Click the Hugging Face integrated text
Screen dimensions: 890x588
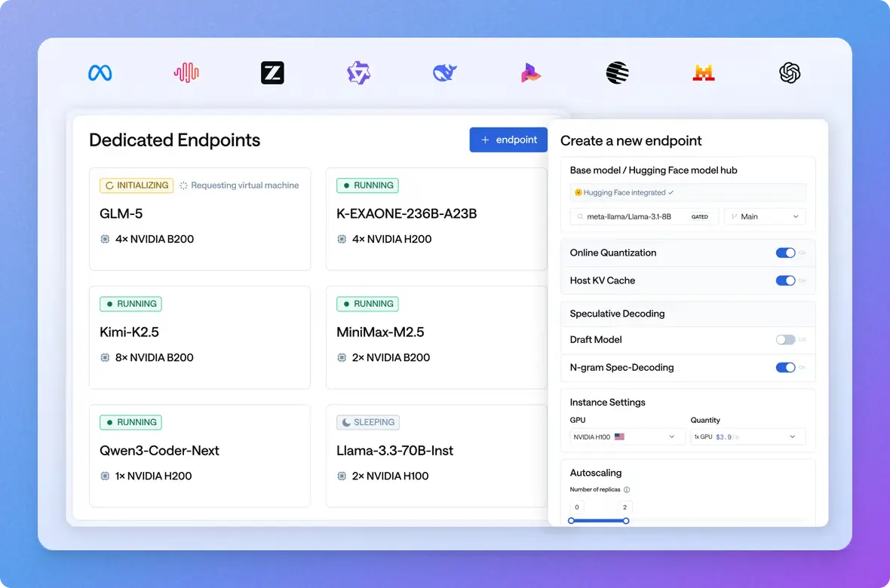tap(625, 192)
